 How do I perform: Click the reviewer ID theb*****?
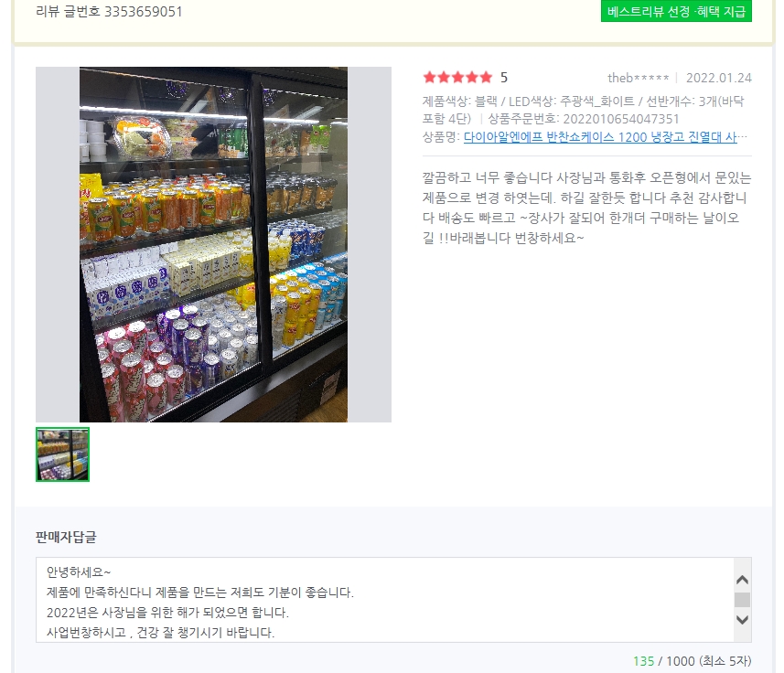point(638,78)
